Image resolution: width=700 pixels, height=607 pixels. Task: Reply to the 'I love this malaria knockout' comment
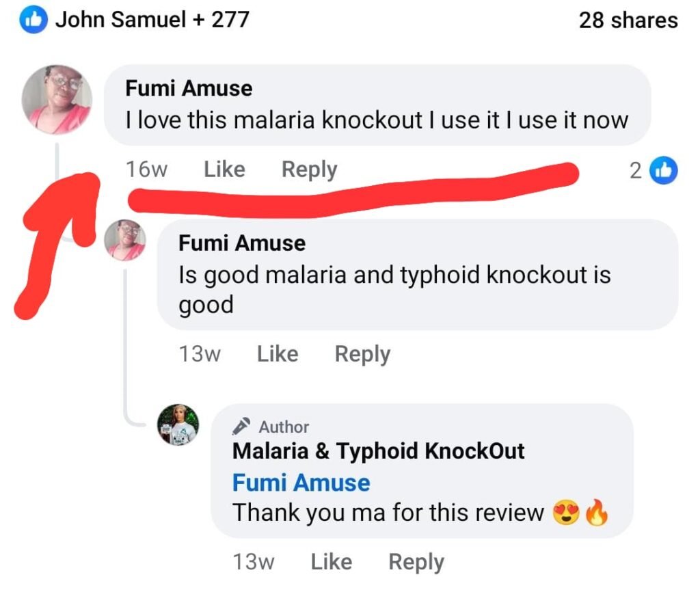(309, 170)
